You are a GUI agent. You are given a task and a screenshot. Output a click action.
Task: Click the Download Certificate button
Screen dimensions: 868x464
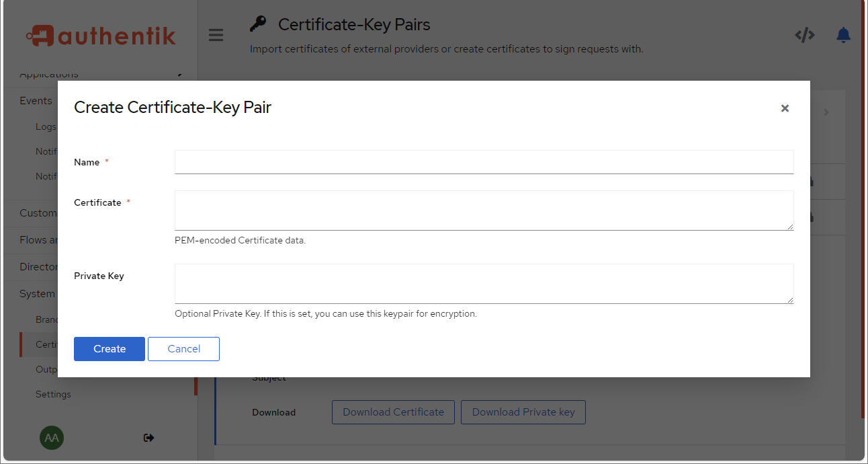pyautogui.click(x=393, y=412)
